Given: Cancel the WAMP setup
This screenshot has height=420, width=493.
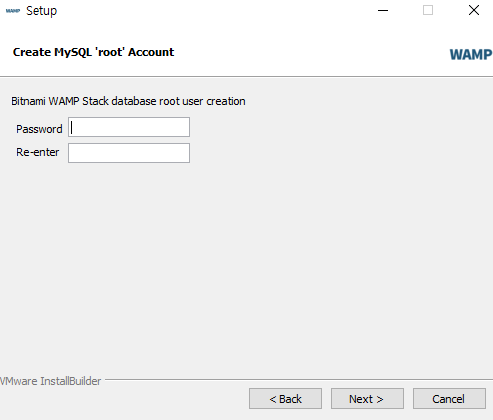Looking at the screenshot, I should [449, 398].
